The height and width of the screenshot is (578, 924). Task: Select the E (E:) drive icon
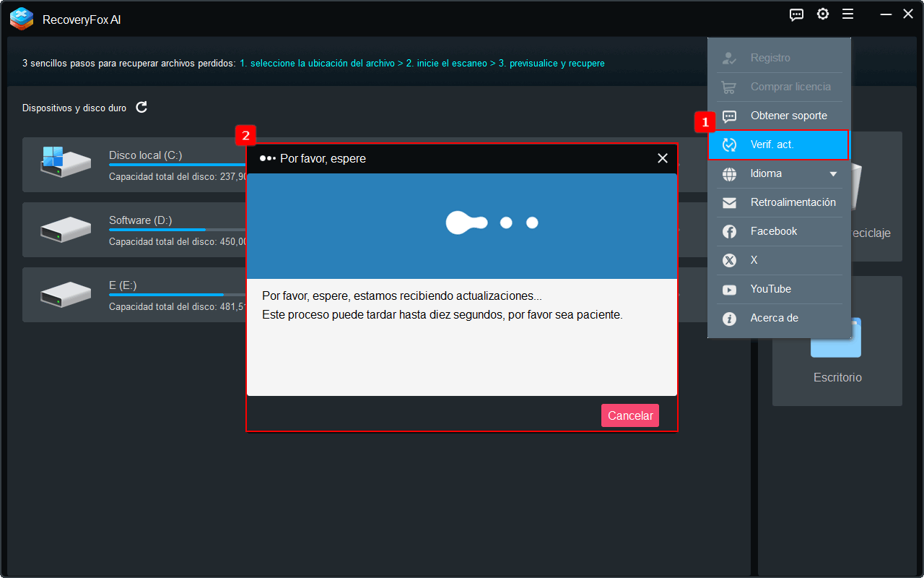click(66, 294)
